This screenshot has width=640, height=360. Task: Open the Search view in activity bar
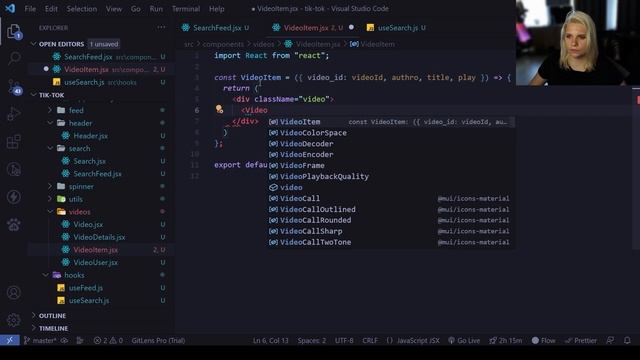coord(14,58)
